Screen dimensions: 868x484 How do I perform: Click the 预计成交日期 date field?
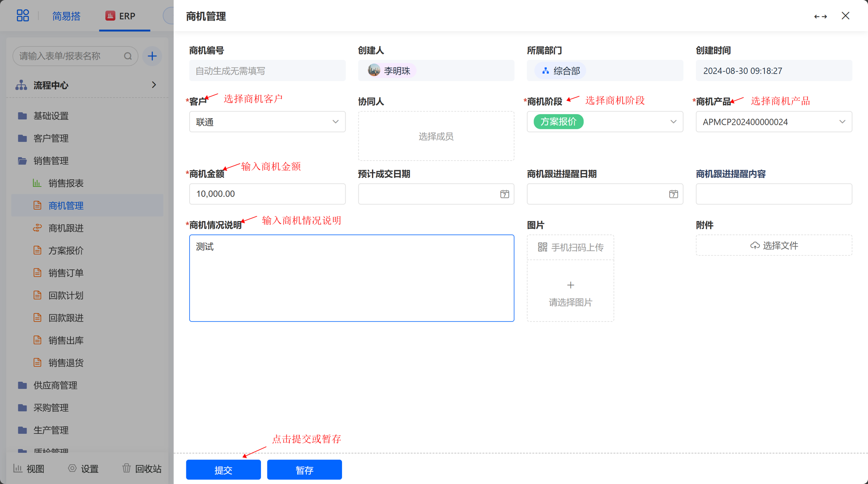436,194
